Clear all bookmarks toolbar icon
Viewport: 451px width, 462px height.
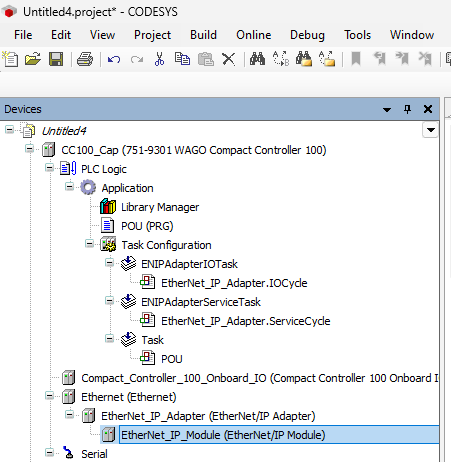point(425,59)
